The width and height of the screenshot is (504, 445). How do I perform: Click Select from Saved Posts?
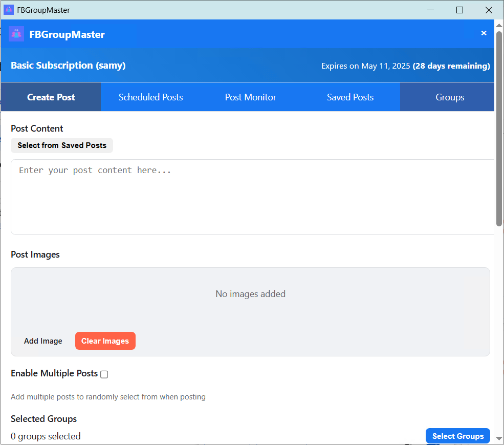[61, 145]
